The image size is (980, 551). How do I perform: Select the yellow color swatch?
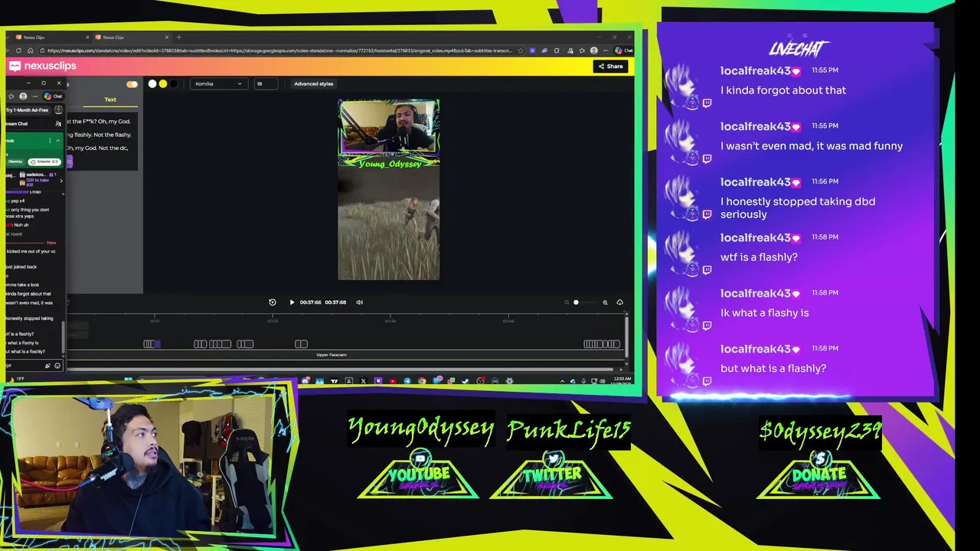(162, 83)
